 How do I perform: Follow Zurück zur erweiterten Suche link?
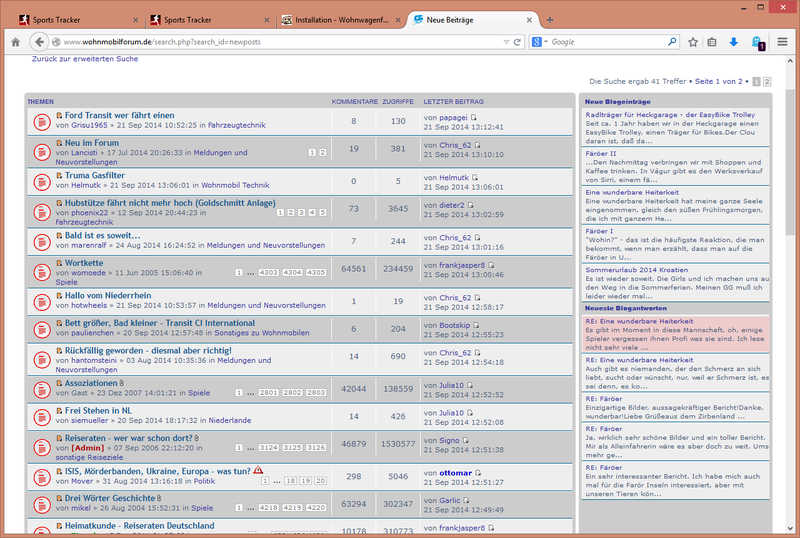[x=85, y=59]
